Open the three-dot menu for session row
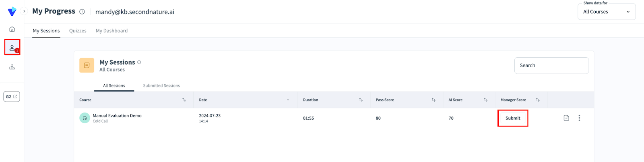644x162 pixels. (x=579, y=118)
